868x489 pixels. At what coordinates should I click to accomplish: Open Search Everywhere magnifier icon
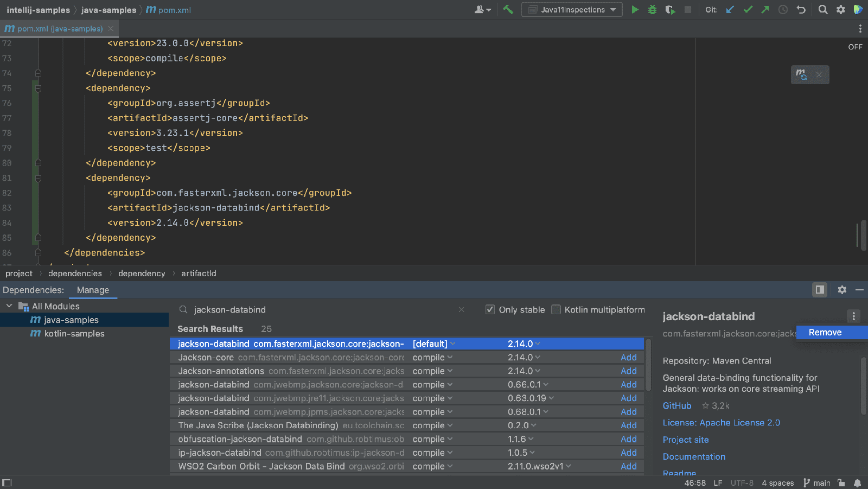823,10
